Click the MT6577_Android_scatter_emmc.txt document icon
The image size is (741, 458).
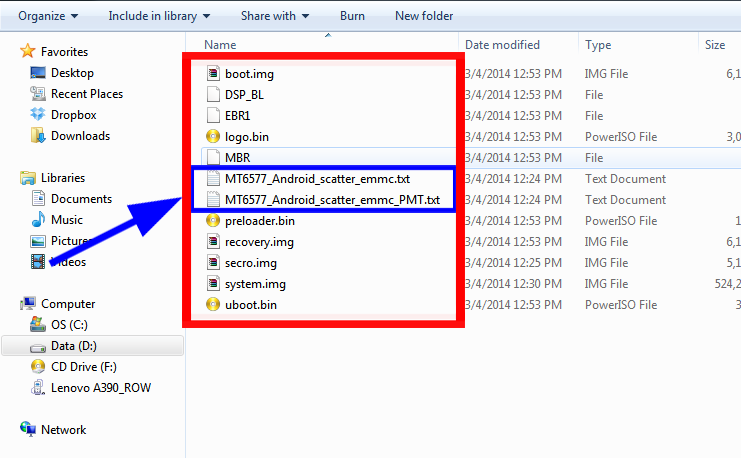pos(213,179)
